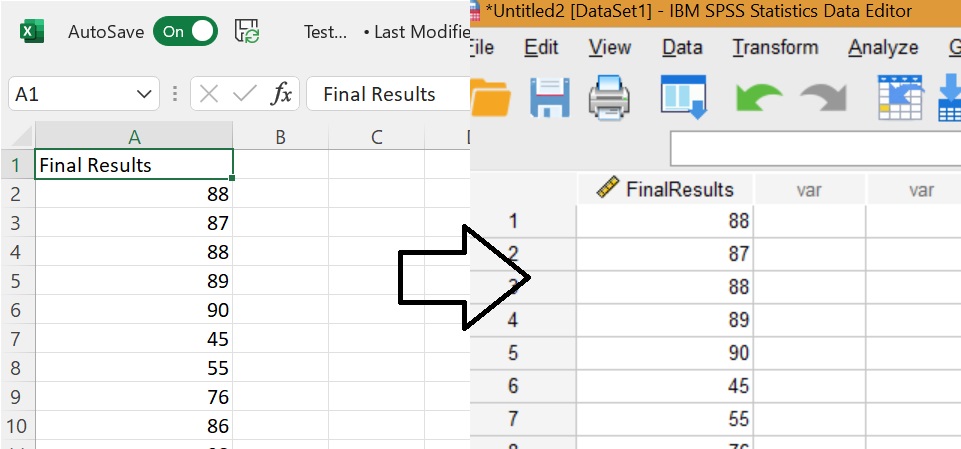This screenshot has height=449, width=961.
Task: Click the SPSS Save floppy disk icon
Action: click(x=549, y=97)
